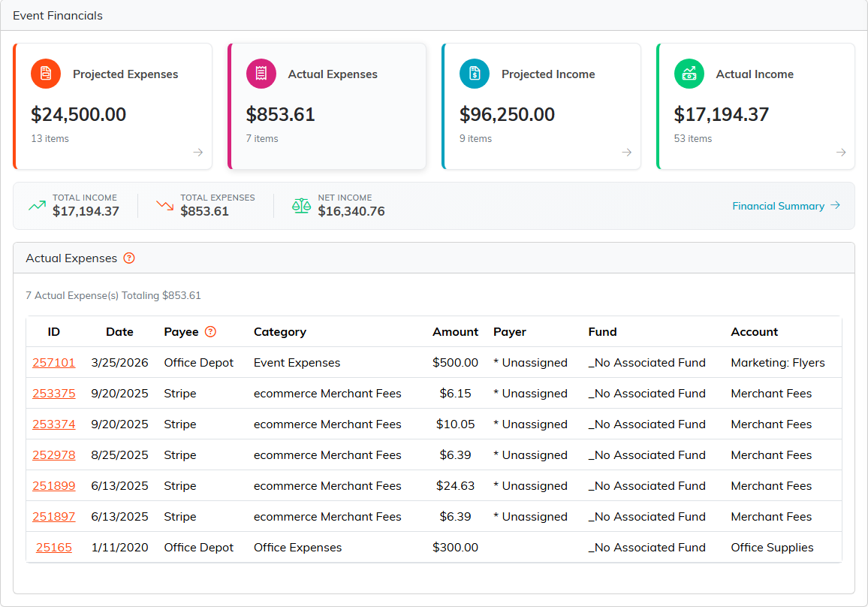Click the $16,340.76 net income value
Viewport: 868px width, 607px height.
click(x=351, y=212)
